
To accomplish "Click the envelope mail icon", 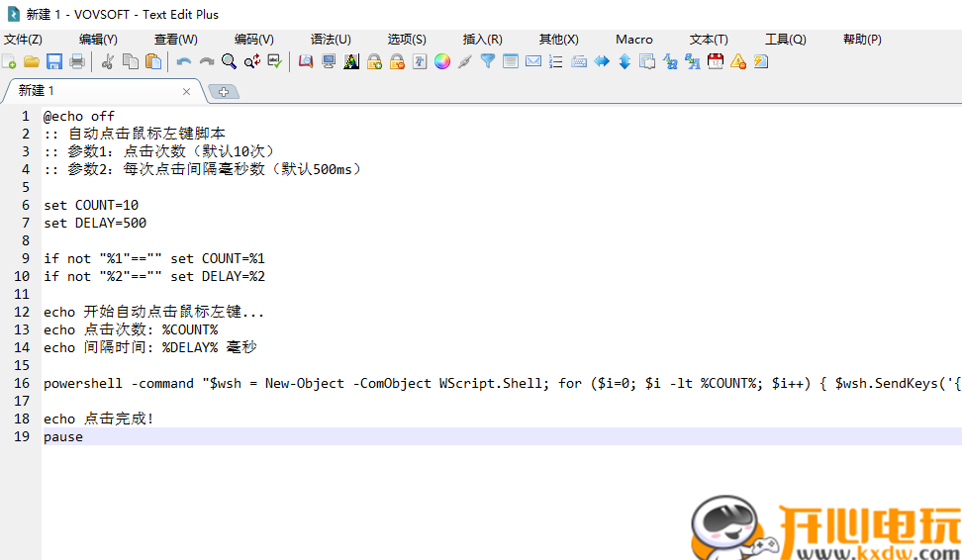I will [x=533, y=61].
